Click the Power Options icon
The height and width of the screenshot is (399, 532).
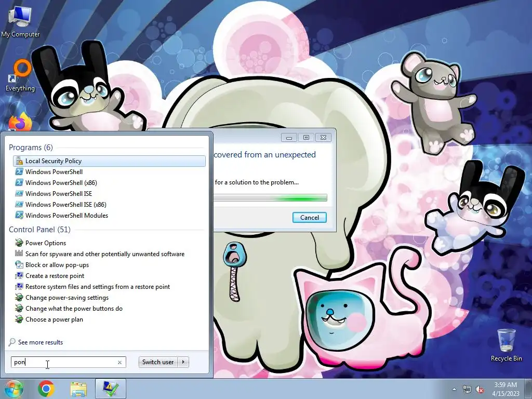click(19, 243)
